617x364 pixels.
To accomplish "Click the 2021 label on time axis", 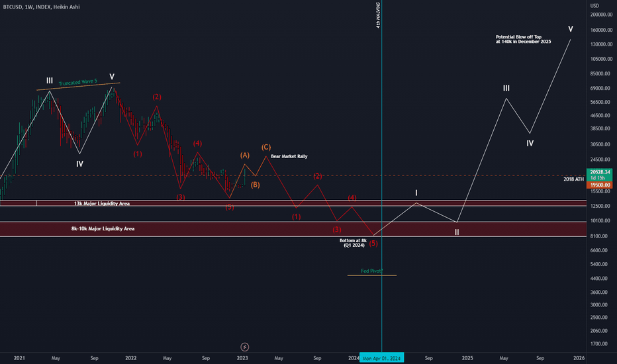I will [x=19, y=358].
